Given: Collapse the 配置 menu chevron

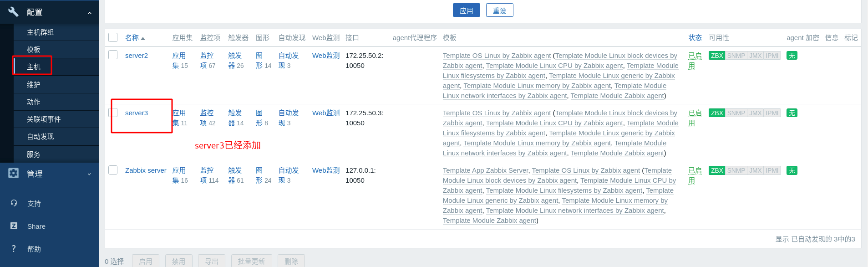Looking at the screenshot, I should tap(90, 13).
